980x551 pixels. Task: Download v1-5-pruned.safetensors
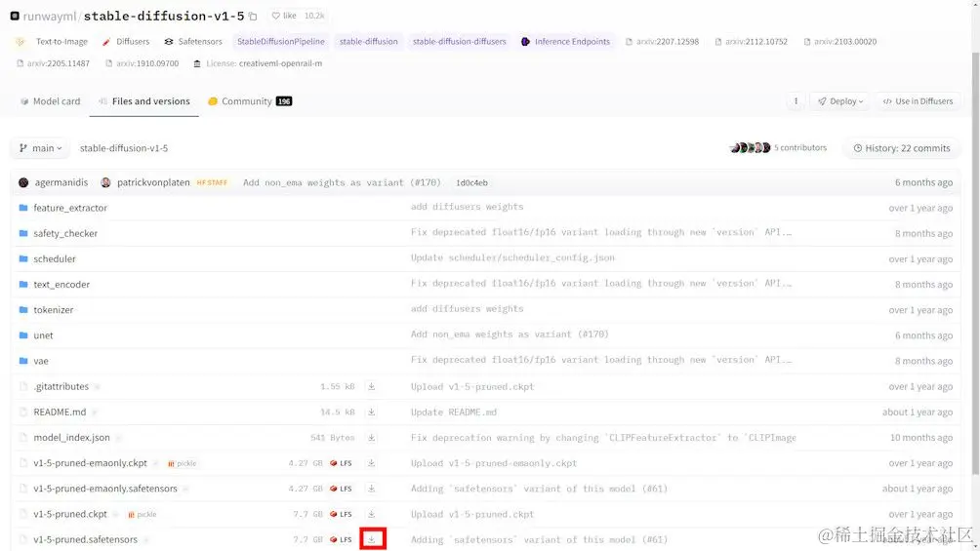coord(373,539)
